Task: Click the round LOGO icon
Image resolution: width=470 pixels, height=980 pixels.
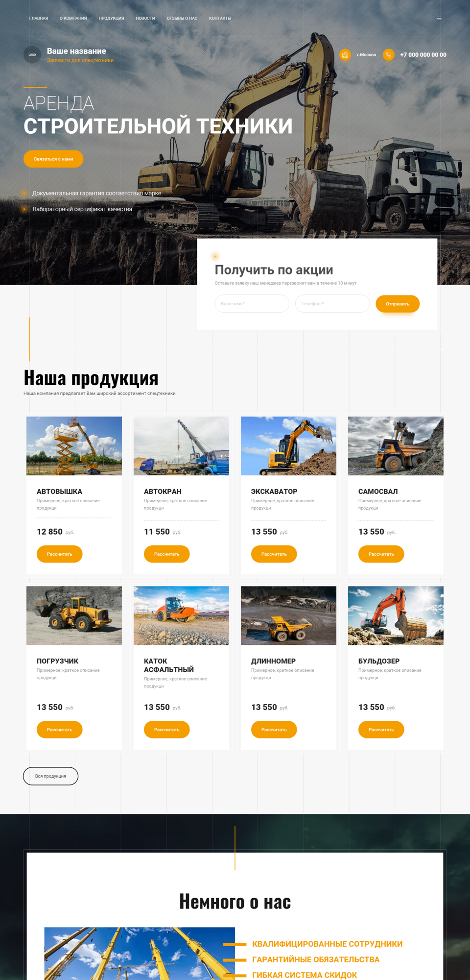Action: coord(32,54)
